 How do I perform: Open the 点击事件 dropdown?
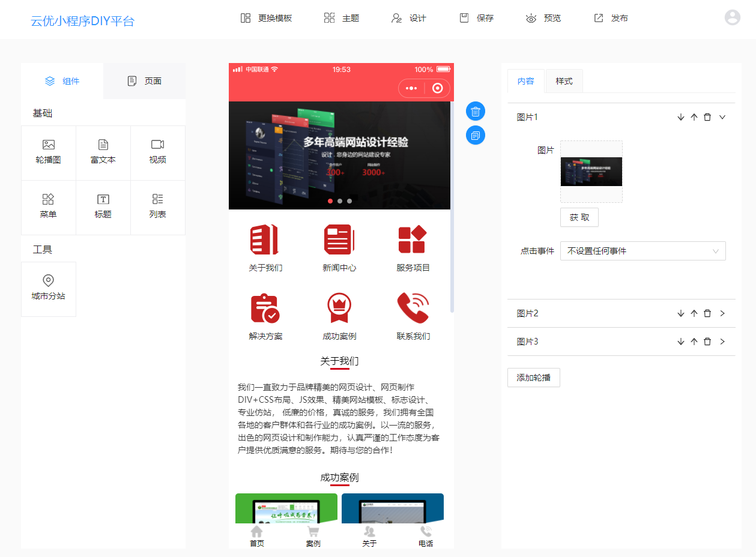pos(643,251)
